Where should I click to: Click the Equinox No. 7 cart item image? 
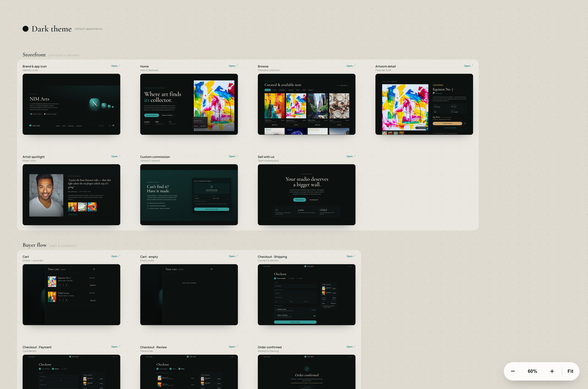tap(52, 282)
